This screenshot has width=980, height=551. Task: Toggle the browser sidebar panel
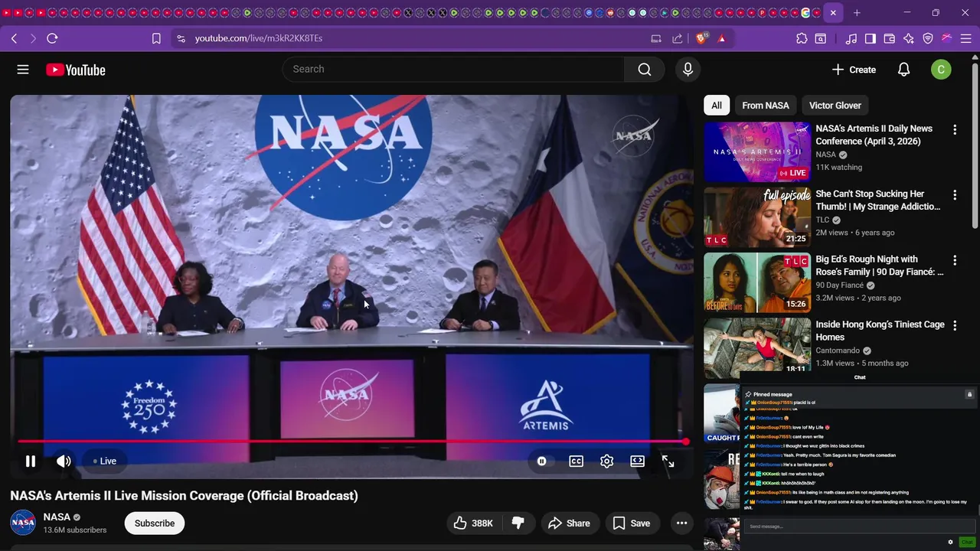[871, 38]
